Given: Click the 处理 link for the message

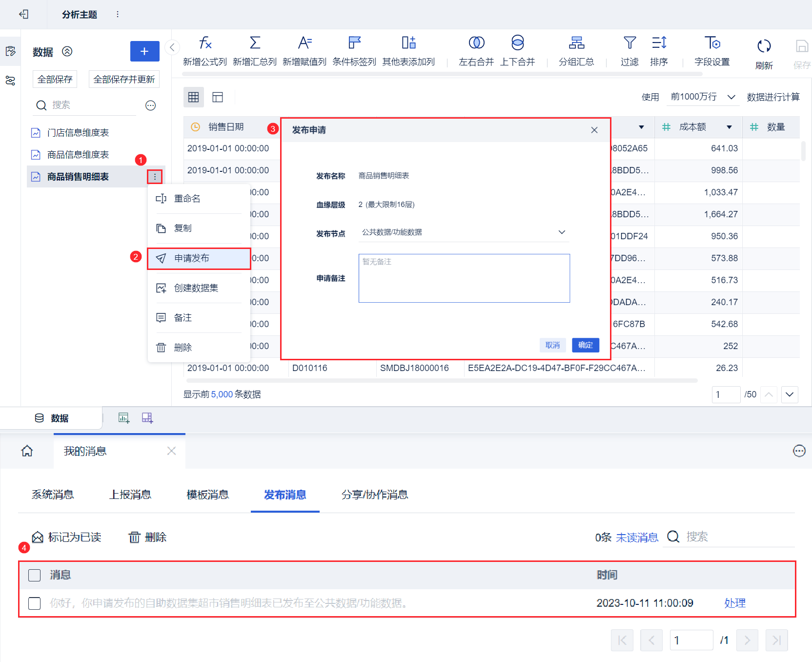Looking at the screenshot, I should click(735, 603).
